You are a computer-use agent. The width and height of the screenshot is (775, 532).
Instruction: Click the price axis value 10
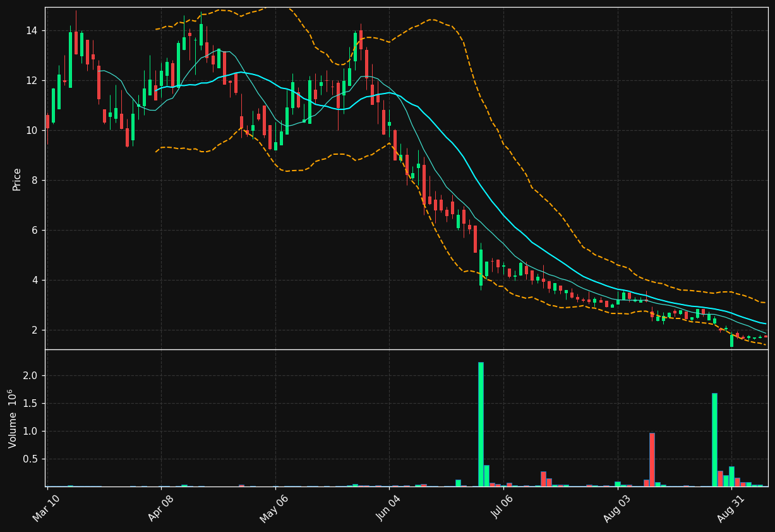(x=32, y=131)
